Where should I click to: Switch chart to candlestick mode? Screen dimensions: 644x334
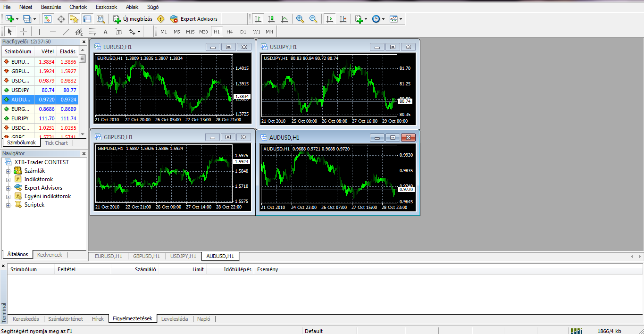(x=271, y=19)
